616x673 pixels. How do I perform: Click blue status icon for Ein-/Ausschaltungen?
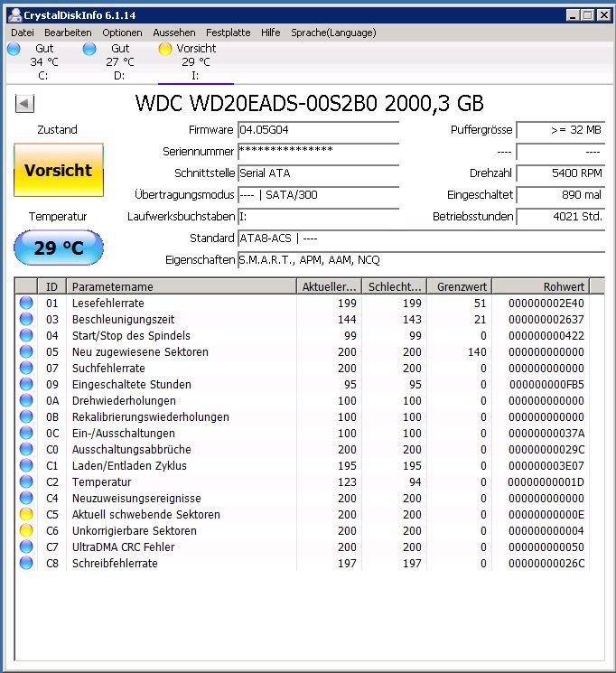coord(26,433)
